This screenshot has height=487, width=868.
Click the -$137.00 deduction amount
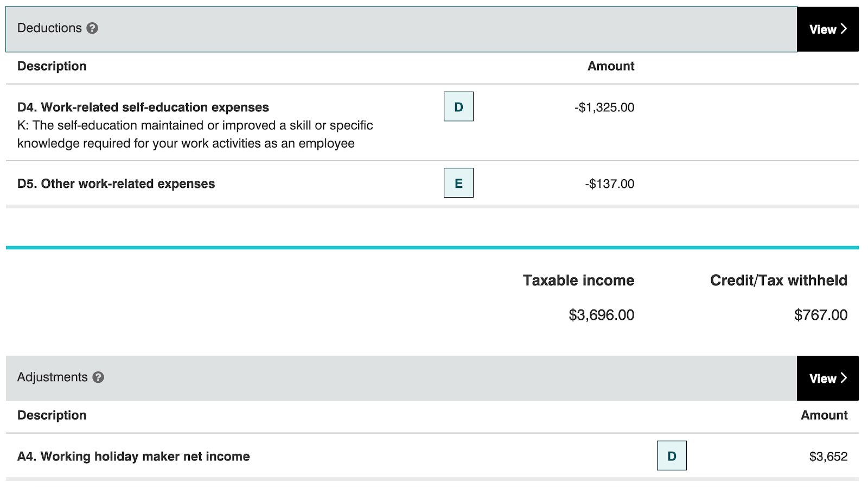tap(609, 184)
